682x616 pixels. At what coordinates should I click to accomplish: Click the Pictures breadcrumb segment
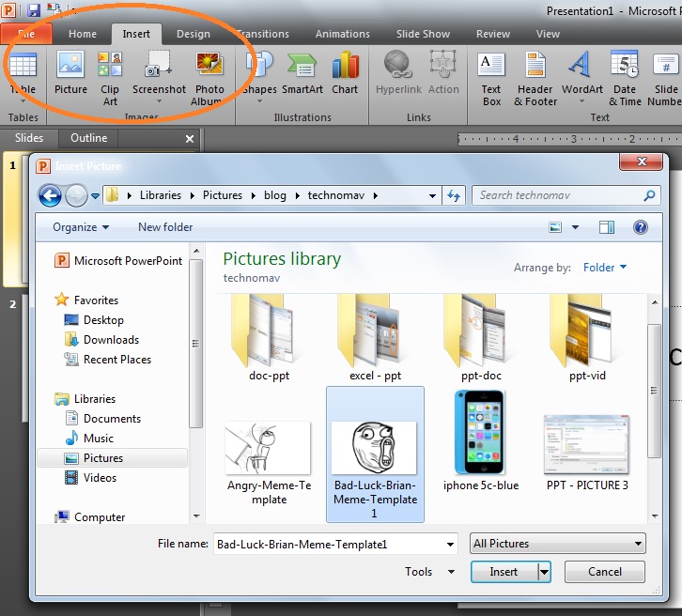223,195
